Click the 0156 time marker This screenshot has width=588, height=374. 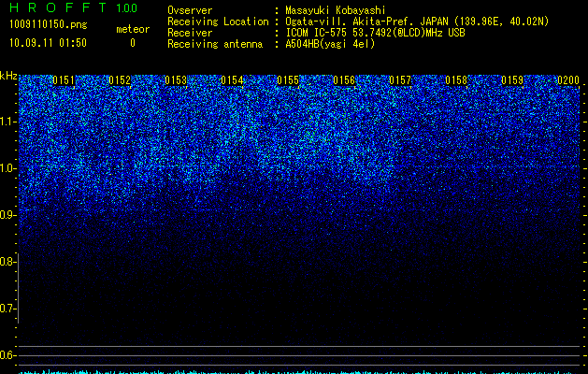[344, 80]
